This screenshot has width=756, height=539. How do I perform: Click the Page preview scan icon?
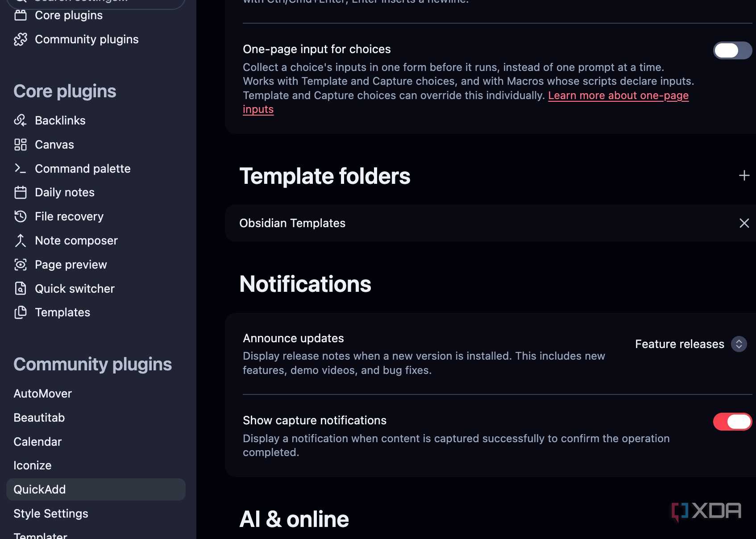tap(21, 265)
